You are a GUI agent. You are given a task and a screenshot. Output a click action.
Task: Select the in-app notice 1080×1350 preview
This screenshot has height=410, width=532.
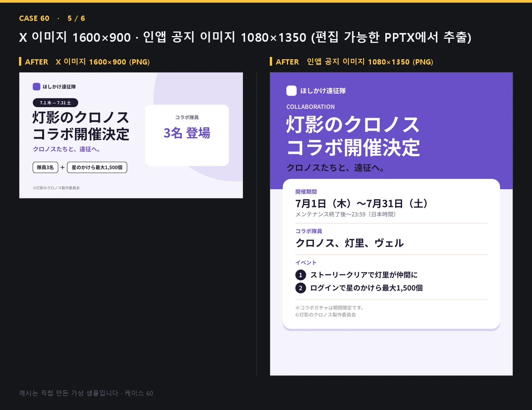pos(391,224)
